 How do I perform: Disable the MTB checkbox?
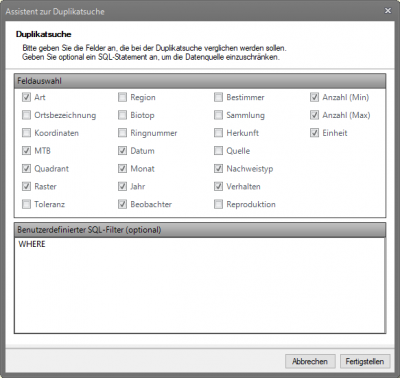click(x=26, y=151)
